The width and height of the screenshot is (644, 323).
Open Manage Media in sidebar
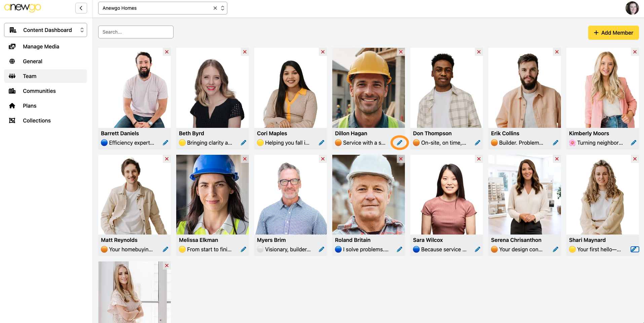pyautogui.click(x=45, y=46)
